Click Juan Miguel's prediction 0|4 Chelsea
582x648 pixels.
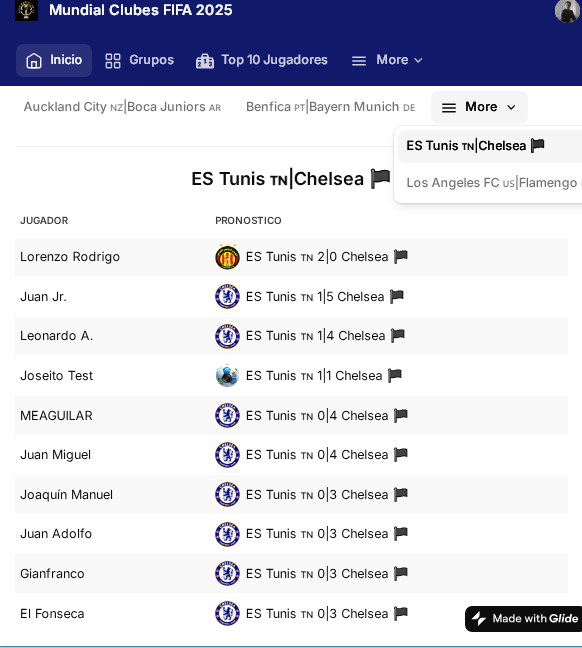tap(327, 455)
